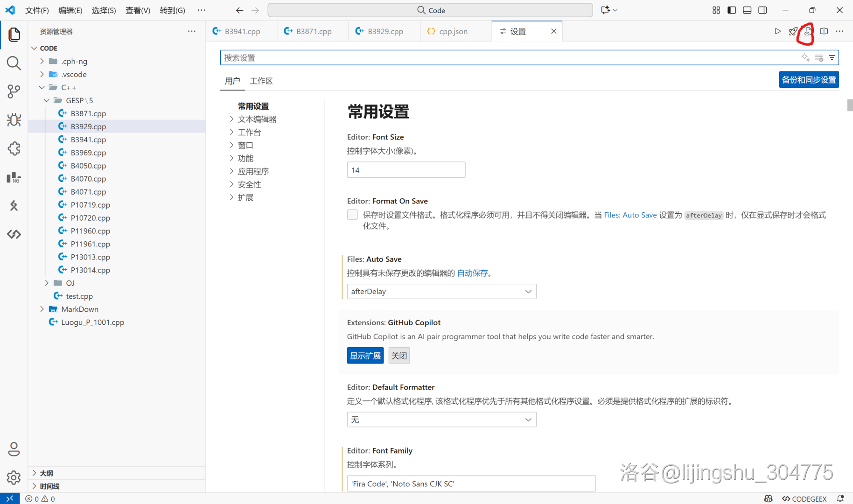This screenshot has height=504, width=853.
Task: Click the Font Family input field
Action: click(471, 483)
